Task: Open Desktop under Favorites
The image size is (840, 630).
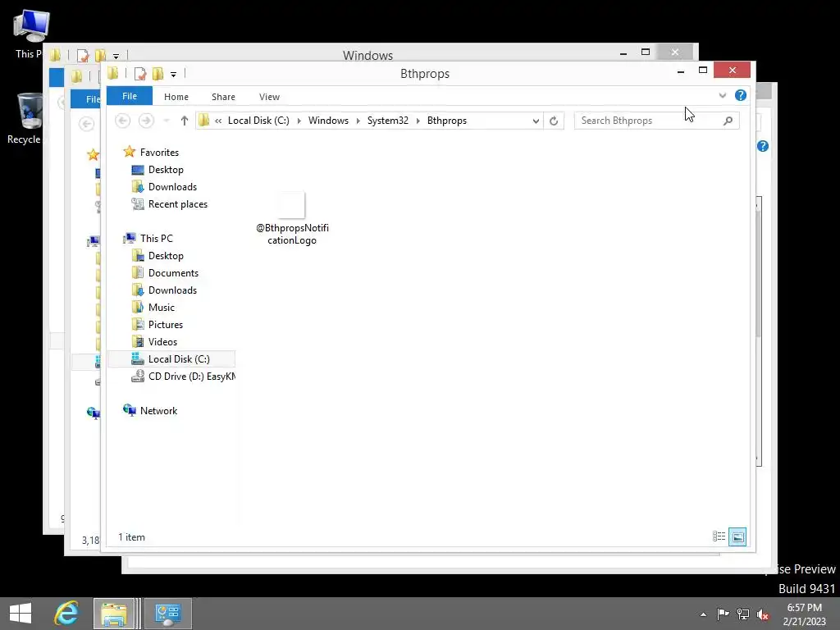Action: point(166,170)
